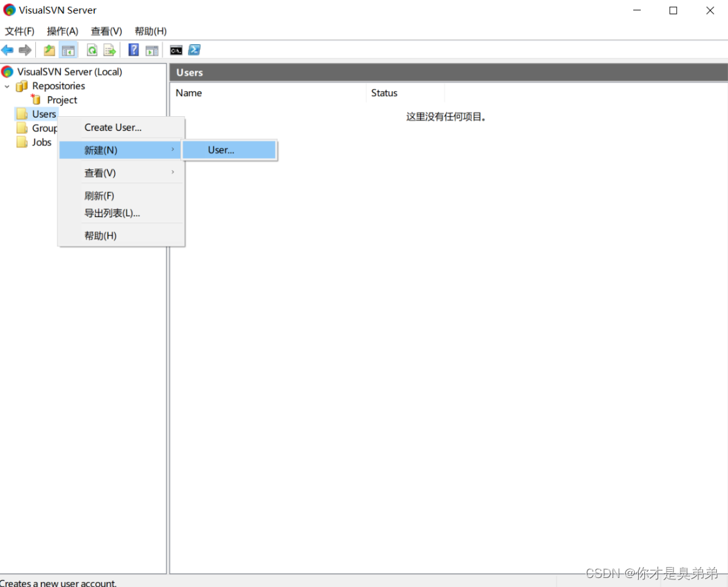Screen dimensions: 728x587
Task: Click the status bar text Creates a new user account
Action: [58, 583]
